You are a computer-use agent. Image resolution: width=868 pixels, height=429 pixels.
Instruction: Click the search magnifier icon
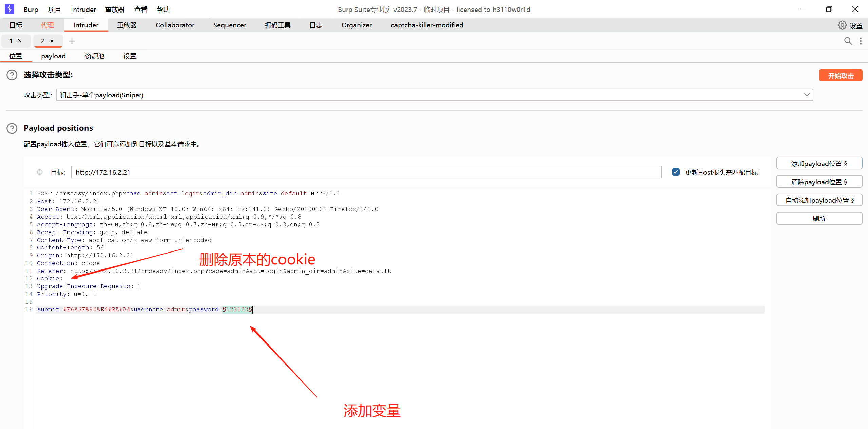(848, 41)
